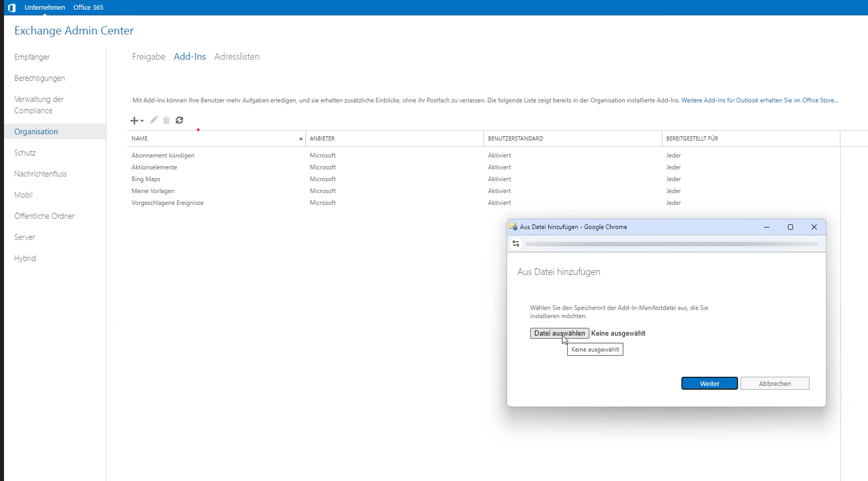Sort by the BENUTZERSTANDARD column header
Image resolution: width=868 pixels, height=481 pixels.
click(573, 138)
